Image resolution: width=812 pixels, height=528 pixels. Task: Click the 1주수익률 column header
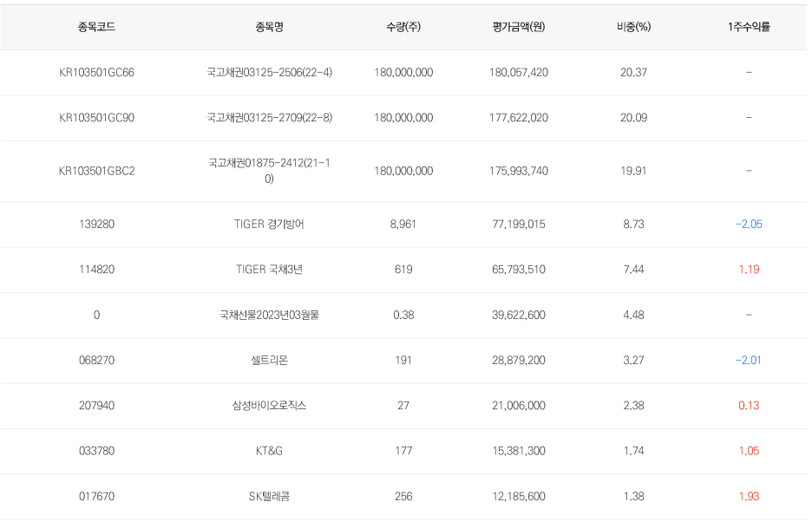click(749, 27)
